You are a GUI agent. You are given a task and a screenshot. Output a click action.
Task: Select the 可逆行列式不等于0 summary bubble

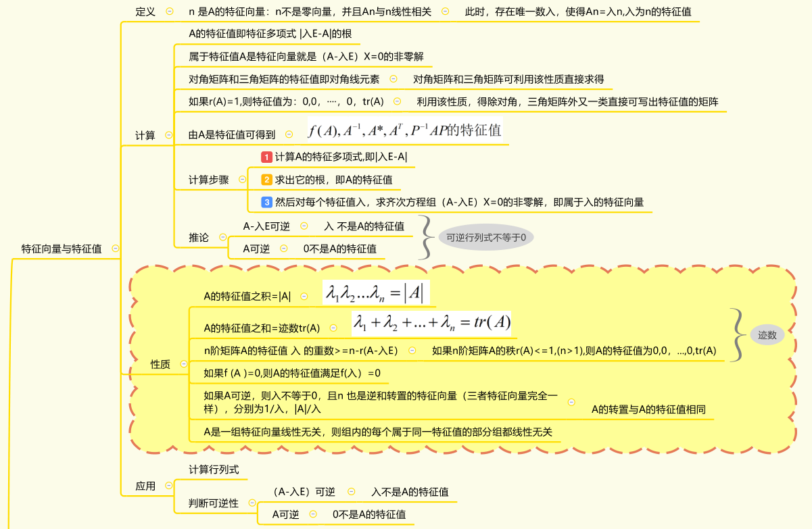(486, 237)
